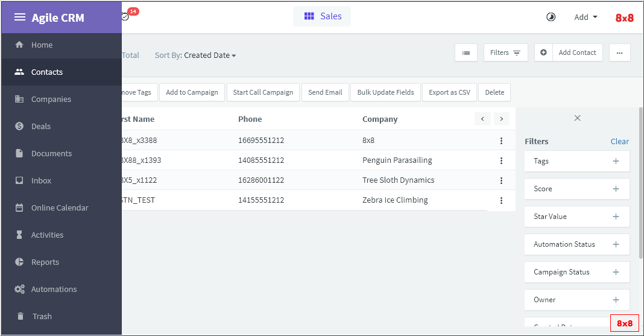Viewport: 644px width, 336px height.
Task: Close the Filters panel
Action: (577, 118)
